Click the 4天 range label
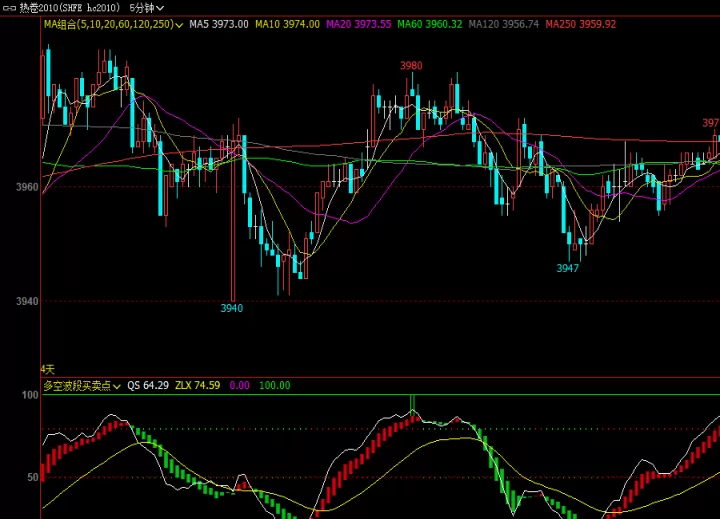This screenshot has width=720, height=519. pyautogui.click(x=48, y=369)
